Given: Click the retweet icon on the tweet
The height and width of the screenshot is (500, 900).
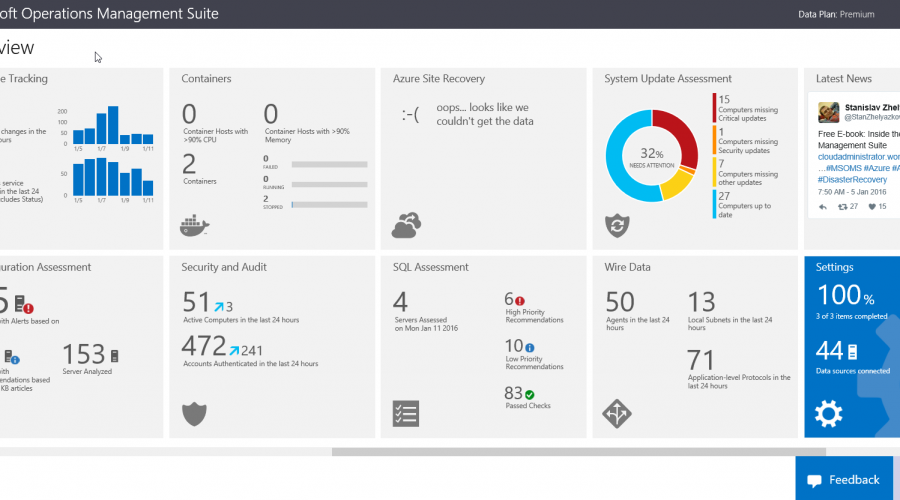Looking at the screenshot, I should click(846, 207).
